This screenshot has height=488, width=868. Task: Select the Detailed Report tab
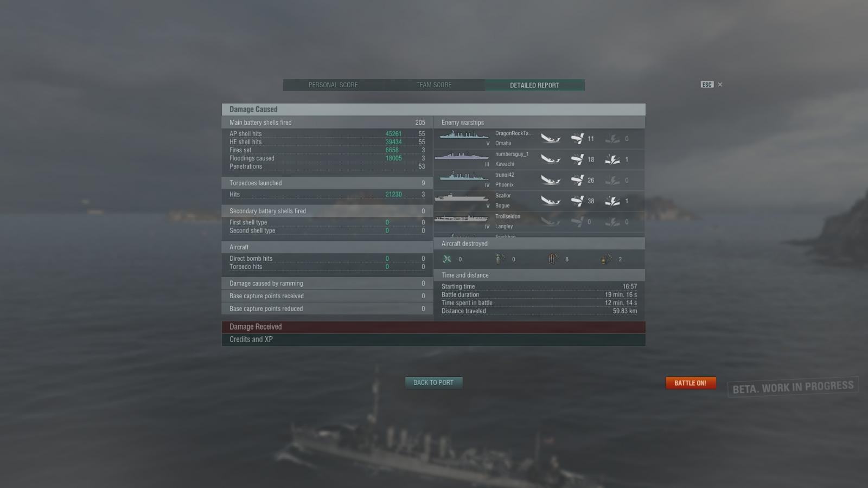[x=534, y=85]
